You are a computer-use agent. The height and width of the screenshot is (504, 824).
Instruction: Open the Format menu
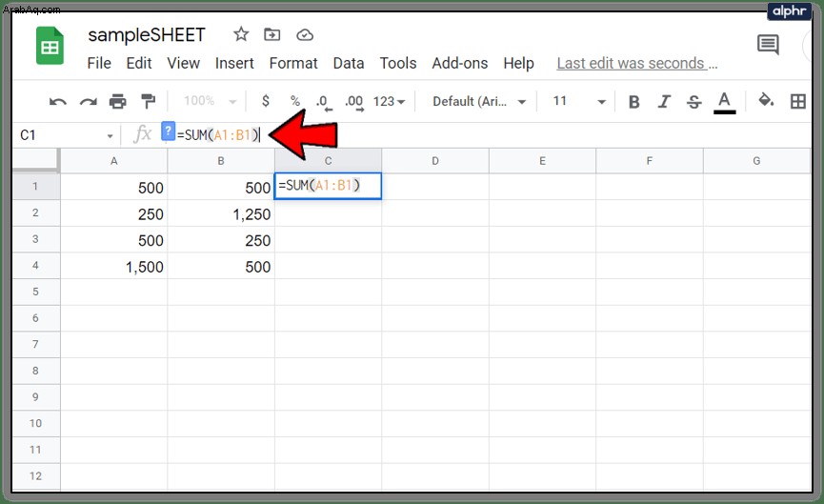click(293, 63)
